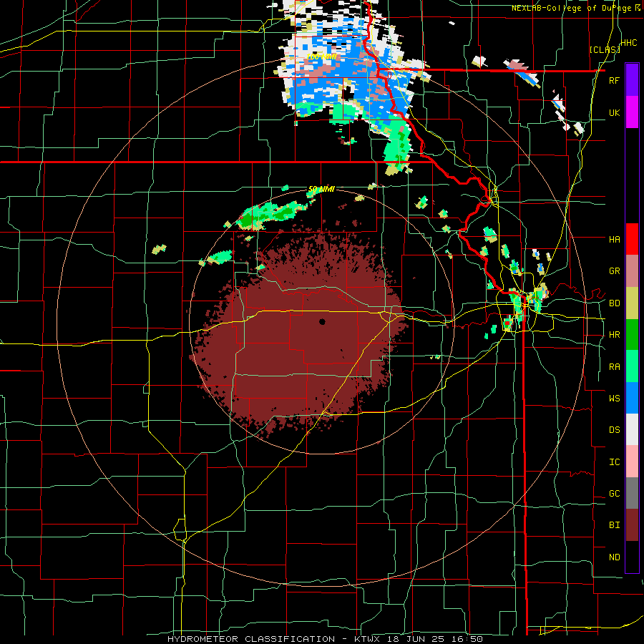Select the DS white legend swatch
Image resolution: width=644 pixels, height=644 pixels.
point(632,429)
